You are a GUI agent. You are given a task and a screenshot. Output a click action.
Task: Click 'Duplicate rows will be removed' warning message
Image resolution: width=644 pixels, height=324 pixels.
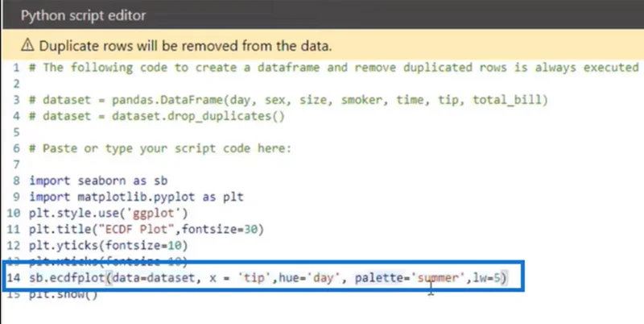[185, 46]
